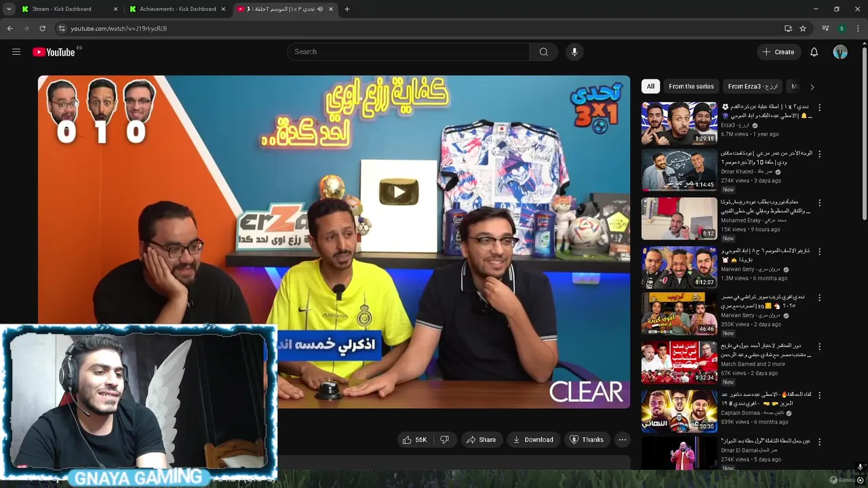Select the From the series chip

[x=691, y=87]
